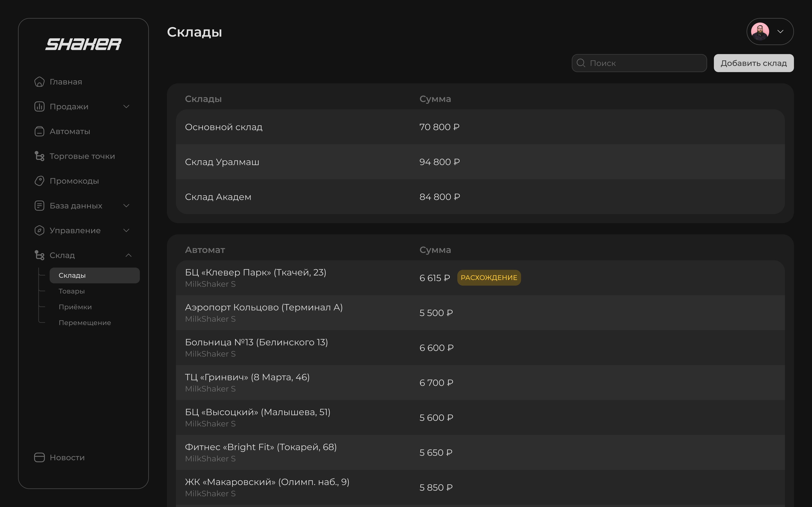The width and height of the screenshot is (812, 507).
Task: Click the search magnifier icon
Action: pos(581,63)
